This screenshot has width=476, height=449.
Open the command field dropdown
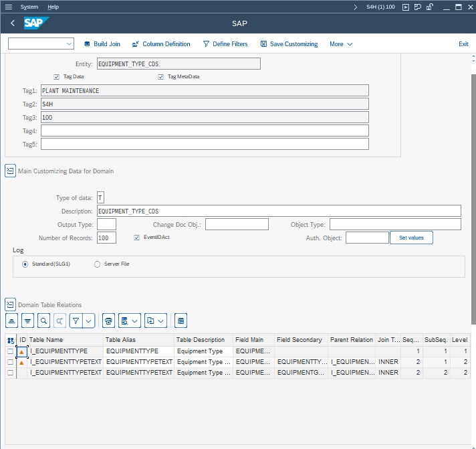70,44
